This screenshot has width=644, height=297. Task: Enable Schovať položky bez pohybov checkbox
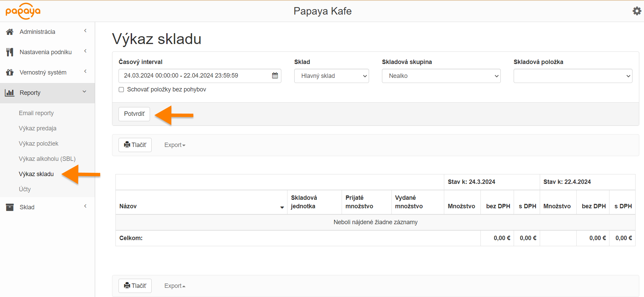point(121,90)
